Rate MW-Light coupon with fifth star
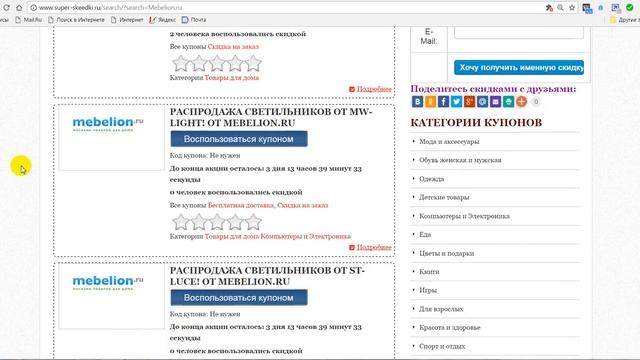The height and width of the screenshot is (360, 640). tap(253, 222)
